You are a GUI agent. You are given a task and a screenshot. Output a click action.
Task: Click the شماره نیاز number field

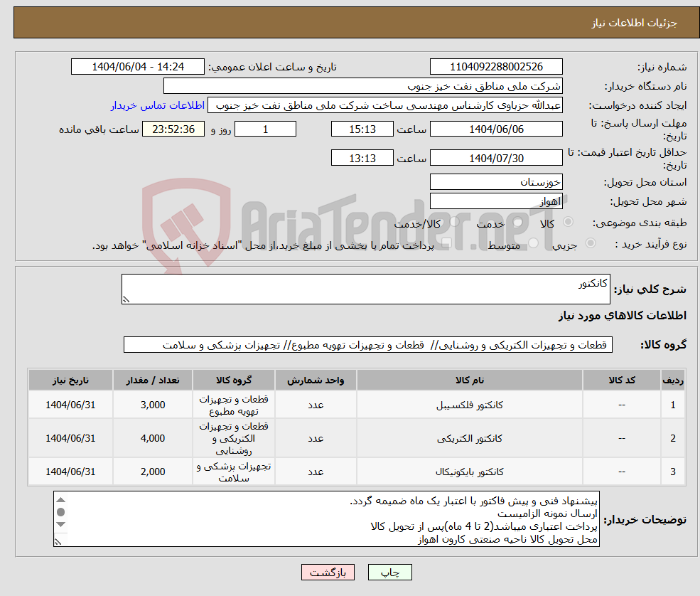coord(496,67)
